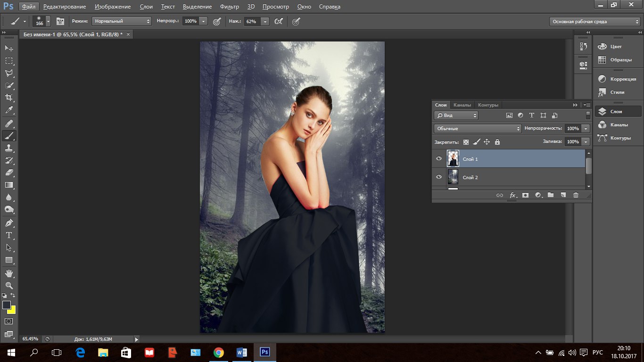Open the Изображение menu
The image size is (644, 362).
tap(113, 7)
